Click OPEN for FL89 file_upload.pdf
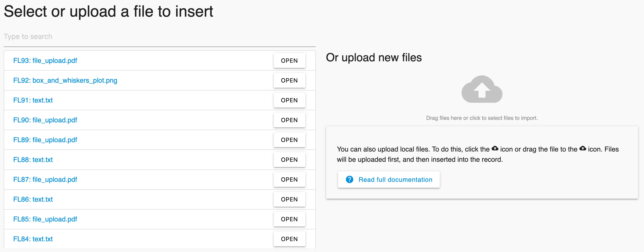Viewport: 644px width, 252px height. pyautogui.click(x=289, y=140)
